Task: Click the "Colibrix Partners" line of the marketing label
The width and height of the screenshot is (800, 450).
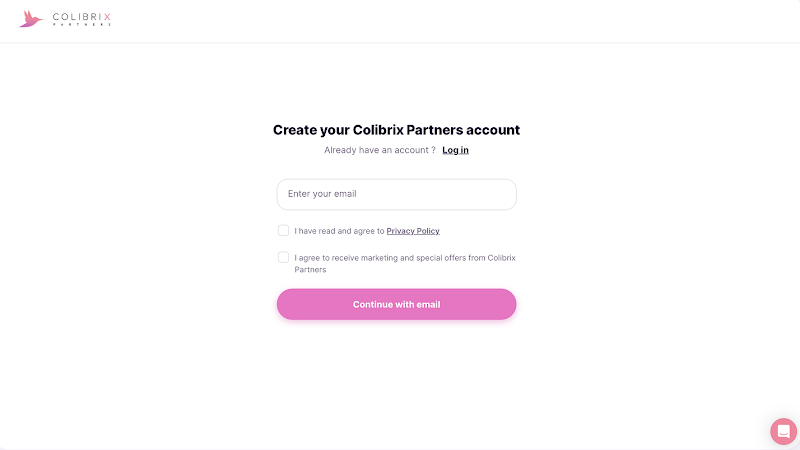Action: pyautogui.click(x=310, y=270)
